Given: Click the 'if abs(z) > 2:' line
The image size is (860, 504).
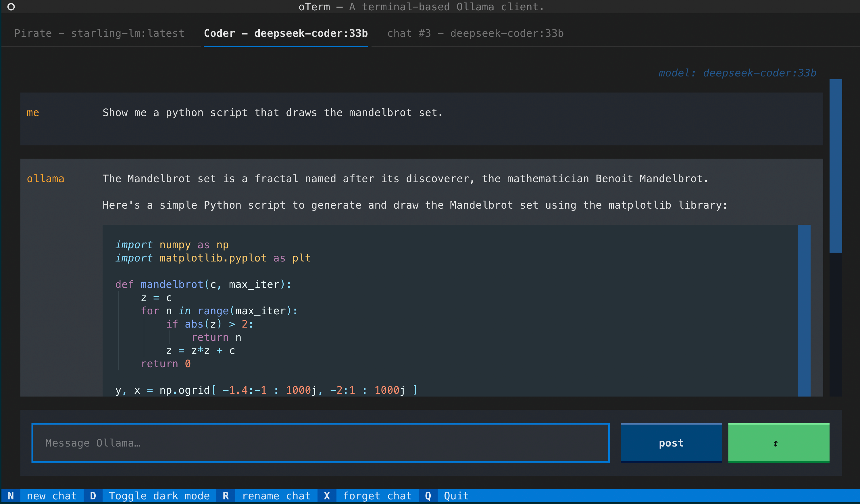Looking at the screenshot, I should (x=209, y=324).
